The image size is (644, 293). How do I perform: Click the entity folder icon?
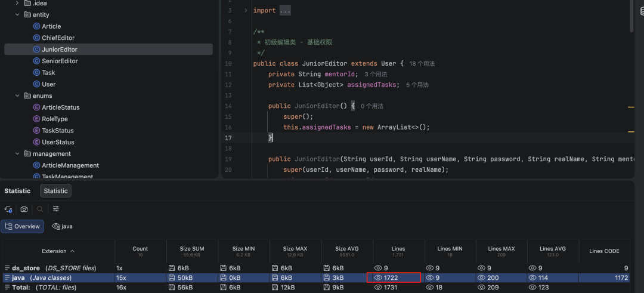[x=27, y=15]
